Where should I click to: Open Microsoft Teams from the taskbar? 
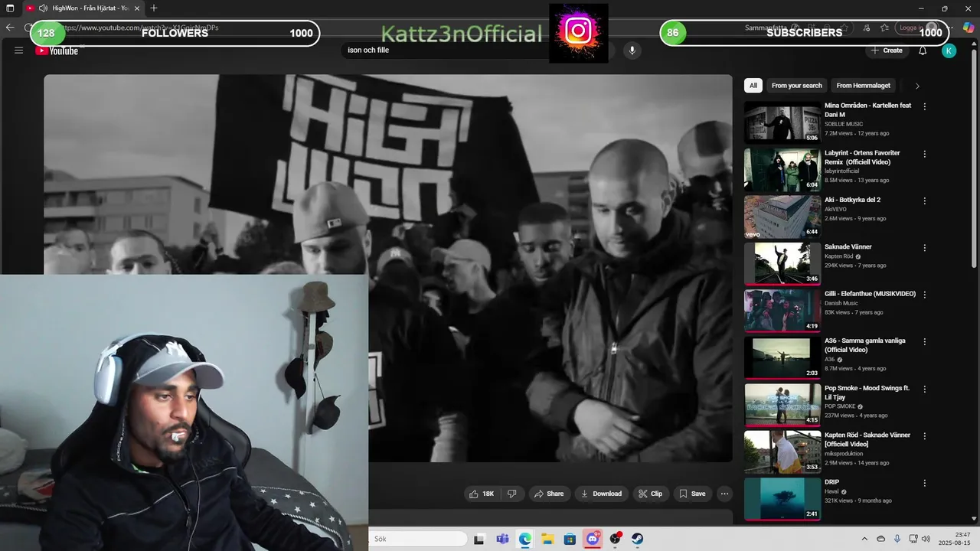502,540
